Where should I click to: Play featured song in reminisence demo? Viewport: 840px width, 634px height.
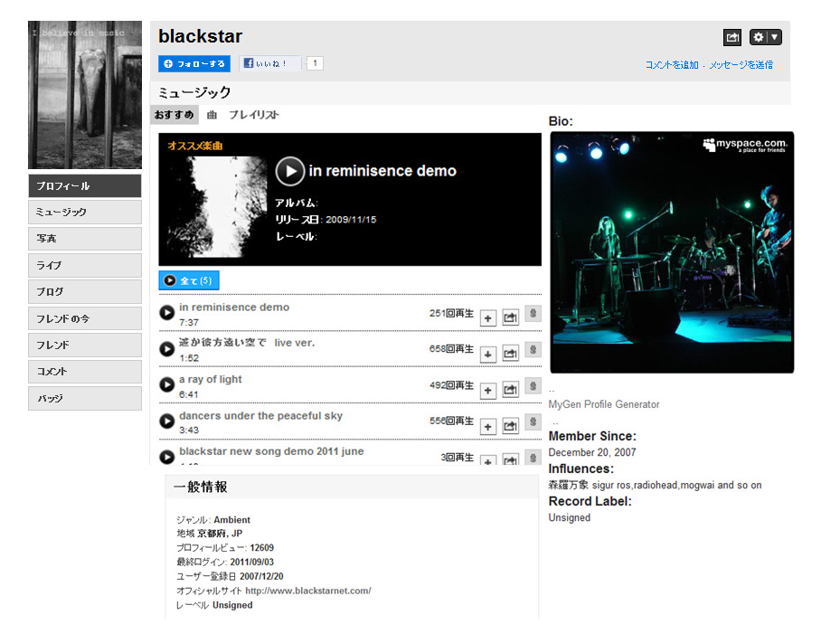coord(290,171)
